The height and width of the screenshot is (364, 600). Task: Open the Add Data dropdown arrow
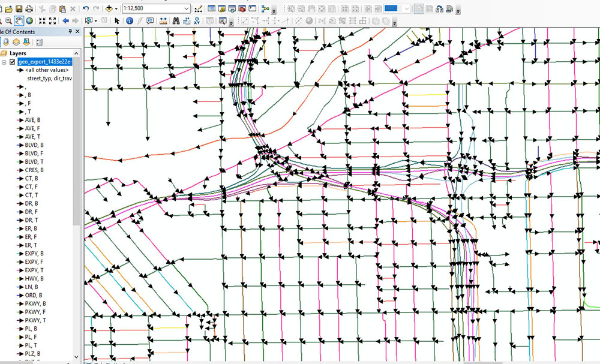pyautogui.click(x=116, y=9)
